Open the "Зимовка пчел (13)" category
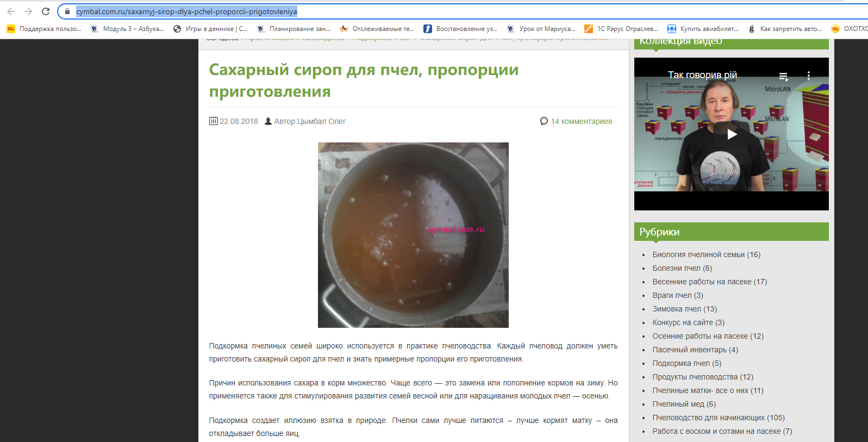This screenshot has width=868, height=442. point(684,309)
